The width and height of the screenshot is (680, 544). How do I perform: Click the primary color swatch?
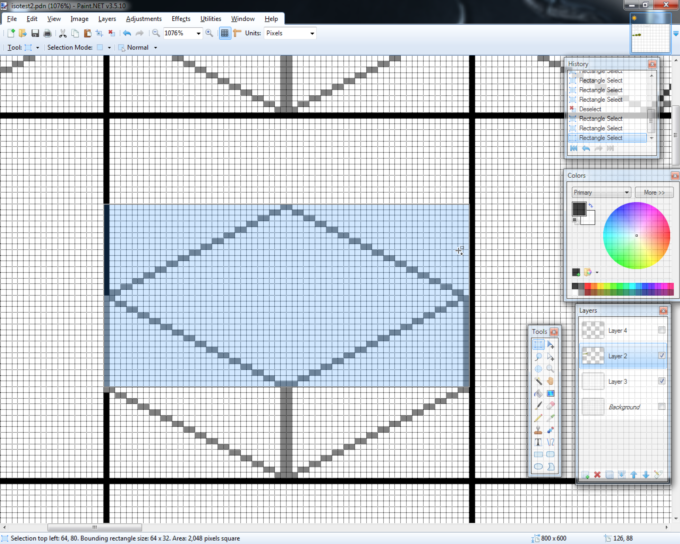click(x=579, y=209)
